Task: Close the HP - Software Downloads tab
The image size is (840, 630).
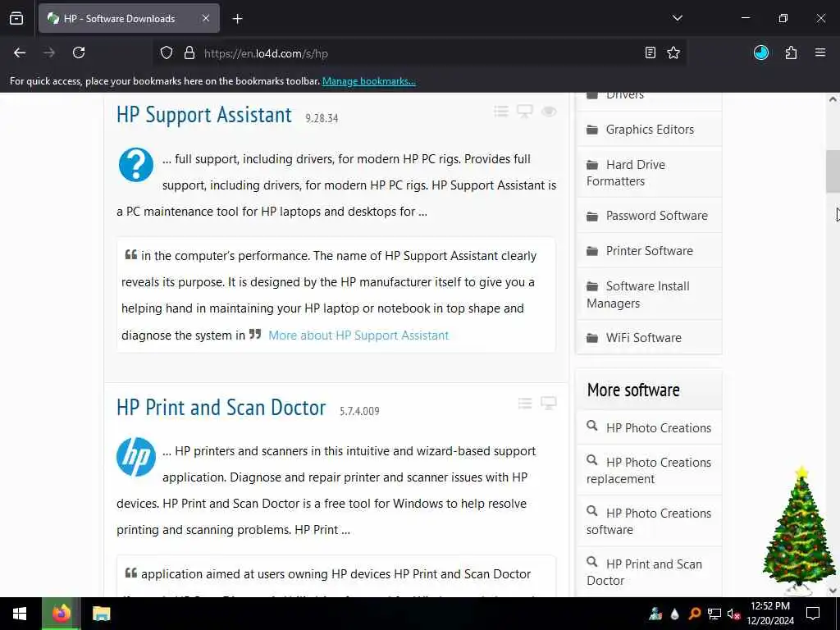Action: (206, 18)
